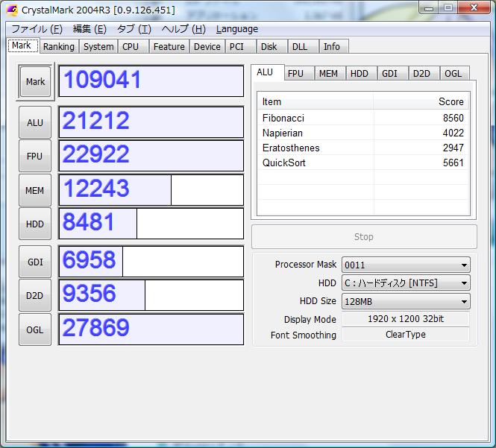Open the ファイル (F) menu
The image size is (496, 448).
[37, 29]
